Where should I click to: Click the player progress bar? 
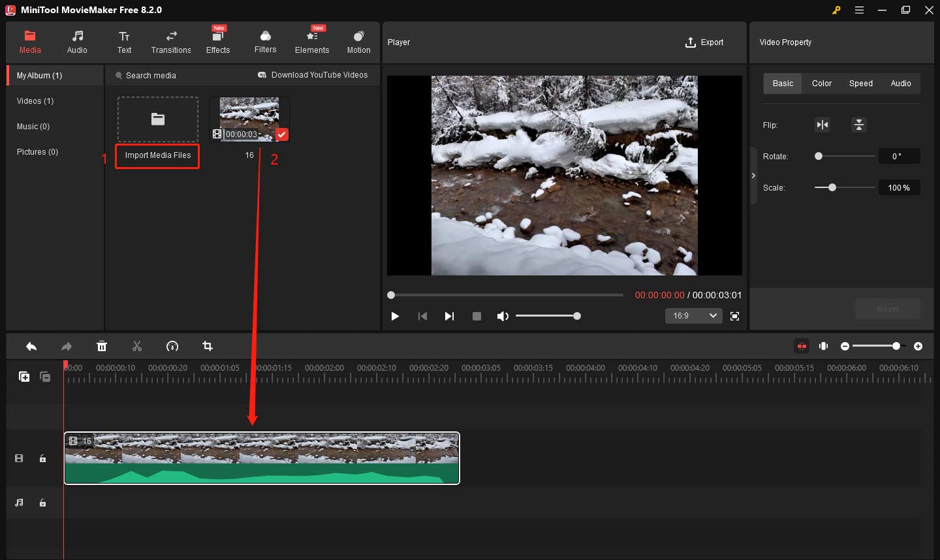pyautogui.click(x=506, y=295)
